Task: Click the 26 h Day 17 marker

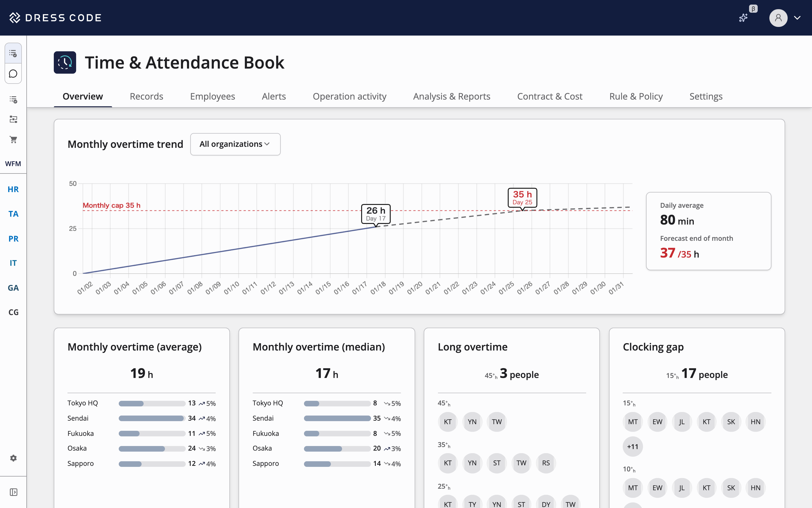Action: (376, 214)
